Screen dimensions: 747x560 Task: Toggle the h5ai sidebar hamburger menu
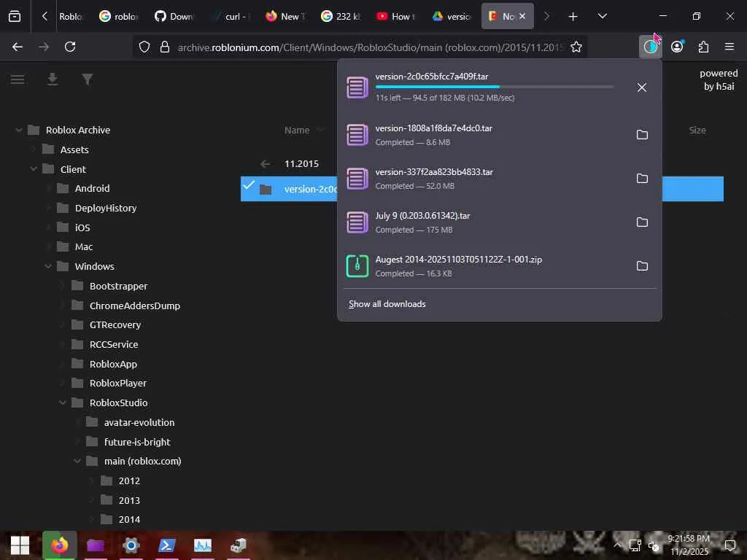(18, 79)
